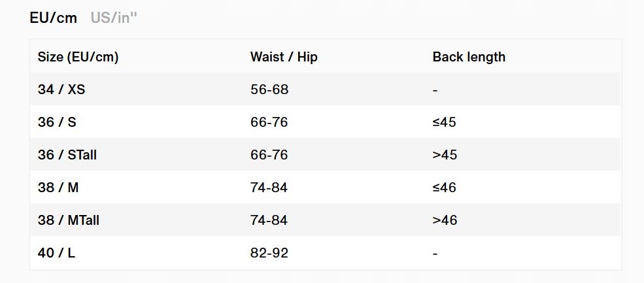Click the 38 / MTall size label
644x283 pixels.
click(x=69, y=220)
